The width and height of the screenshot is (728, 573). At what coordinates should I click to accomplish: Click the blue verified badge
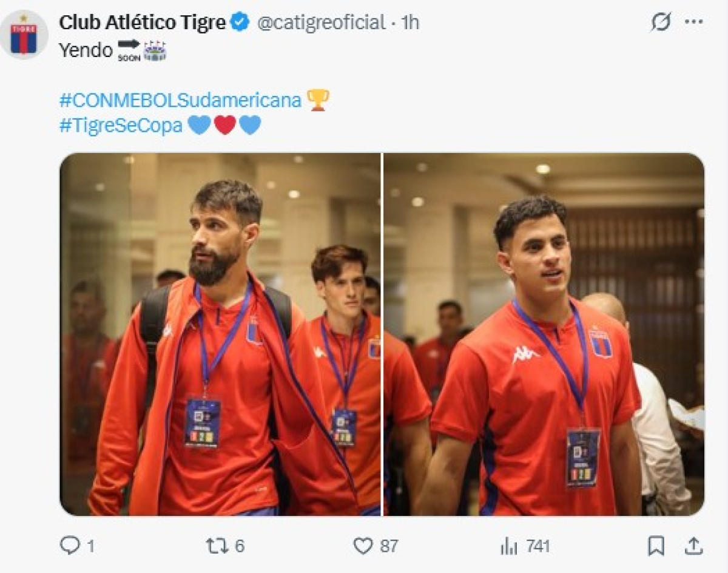coord(241,23)
